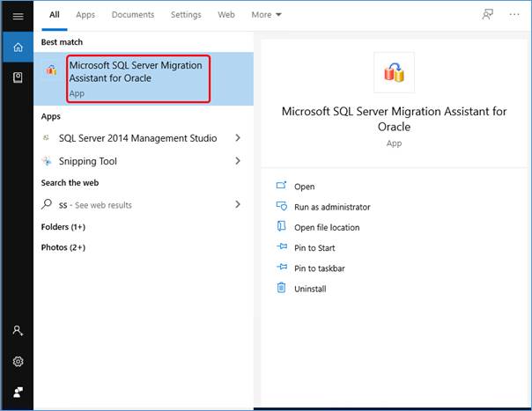Open the Settings gear in sidebar
The image size is (532, 411).
click(x=18, y=362)
